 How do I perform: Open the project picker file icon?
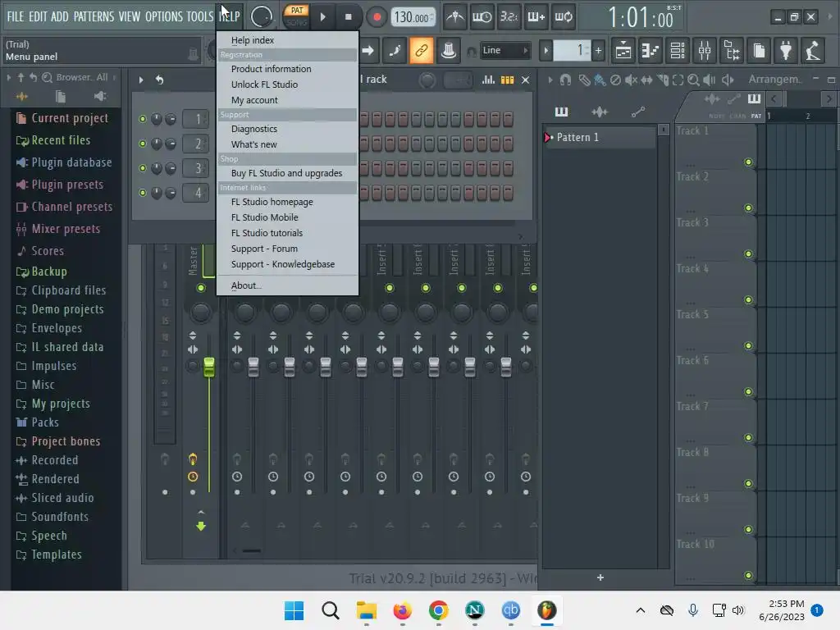tap(759, 51)
